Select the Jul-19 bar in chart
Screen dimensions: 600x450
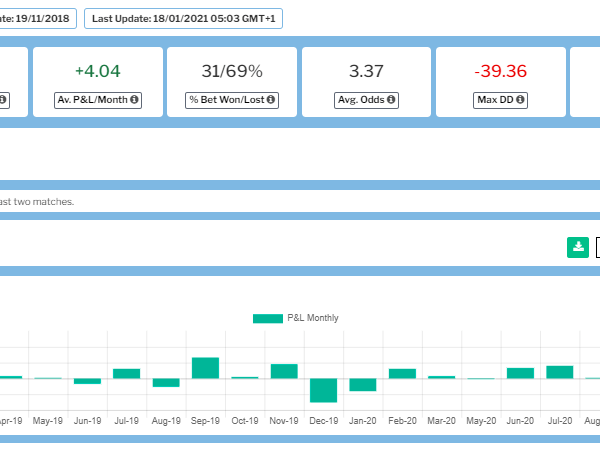point(127,373)
